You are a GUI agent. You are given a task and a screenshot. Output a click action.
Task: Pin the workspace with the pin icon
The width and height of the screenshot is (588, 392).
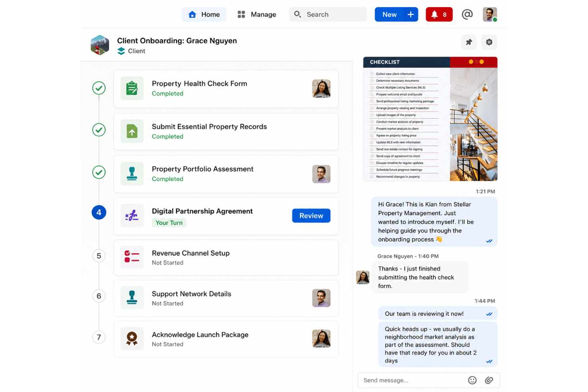[469, 42]
